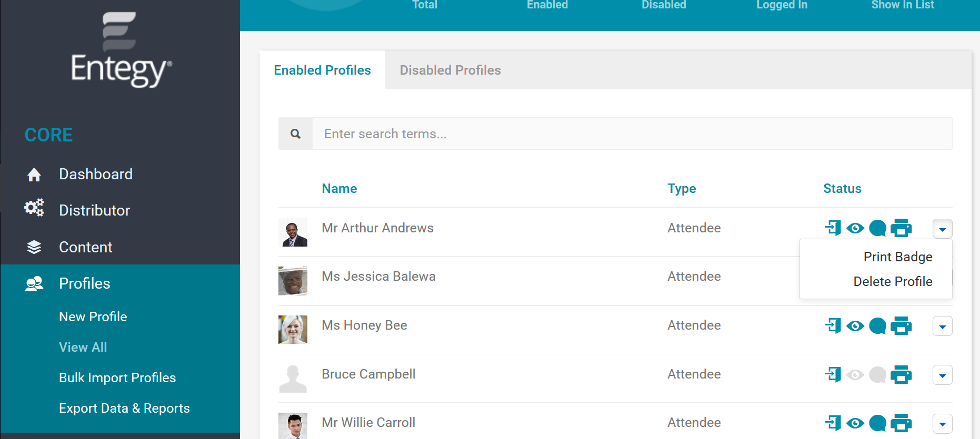The width and height of the screenshot is (980, 439).
Task: Click login icon for Mr Willie Carroll
Action: (x=833, y=423)
